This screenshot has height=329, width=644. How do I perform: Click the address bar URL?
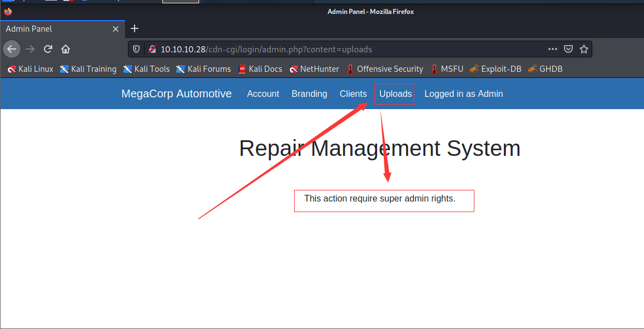[266, 50]
